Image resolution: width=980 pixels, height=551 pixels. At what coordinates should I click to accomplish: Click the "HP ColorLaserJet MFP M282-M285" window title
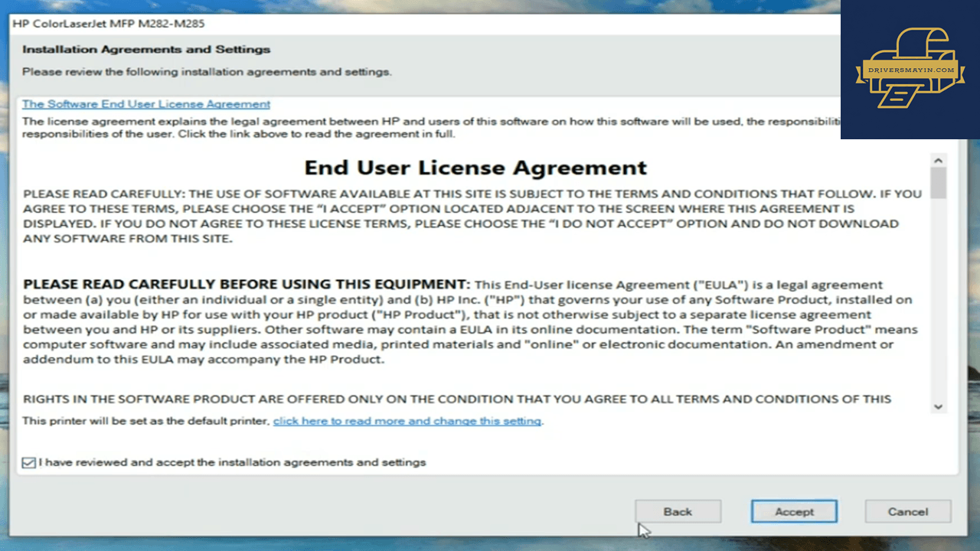(x=109, y=24)
